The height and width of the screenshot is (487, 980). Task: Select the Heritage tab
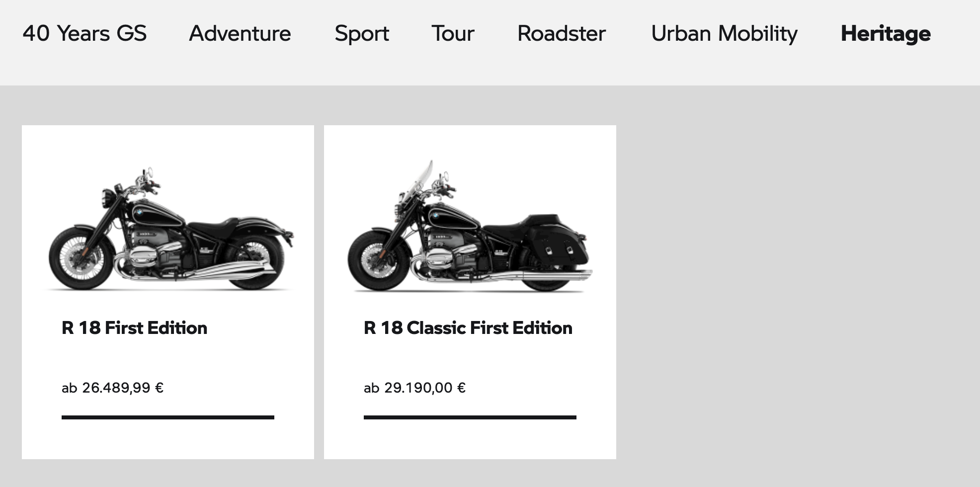tap(886, 34)
